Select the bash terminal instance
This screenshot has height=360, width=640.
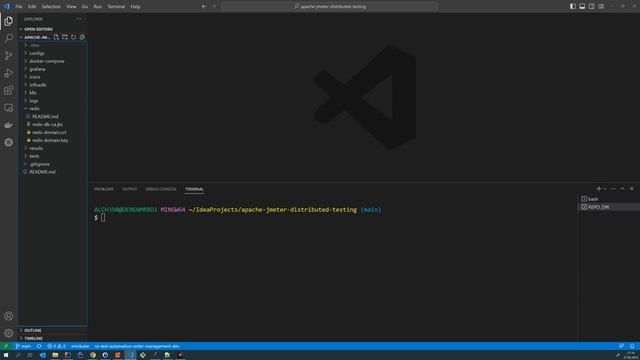tap(609, 199)
